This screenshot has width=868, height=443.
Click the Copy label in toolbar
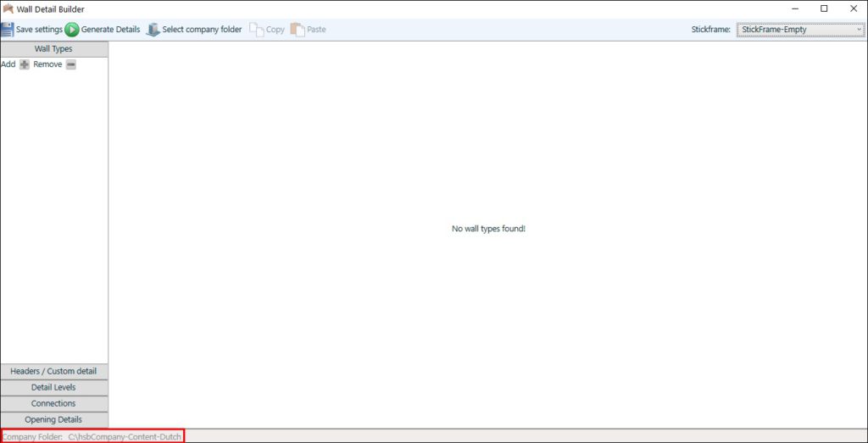click(275, 30)
